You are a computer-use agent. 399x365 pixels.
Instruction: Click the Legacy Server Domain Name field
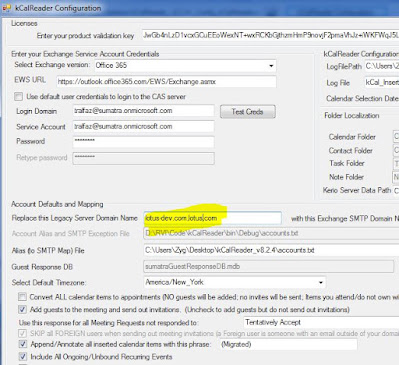point(213,218)
